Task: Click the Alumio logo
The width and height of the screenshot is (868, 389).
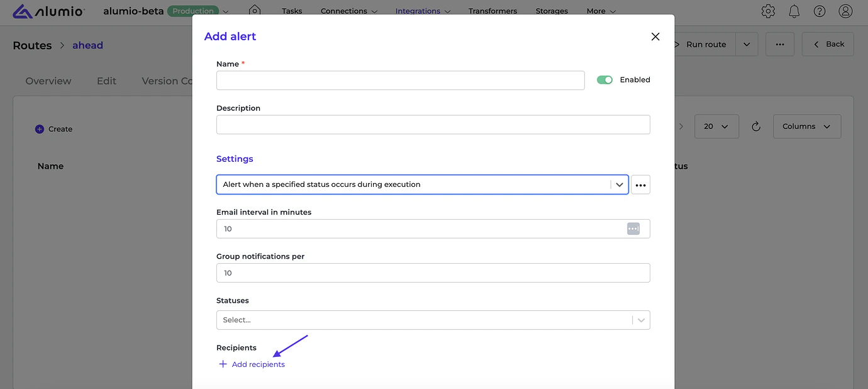Action: pyautogui.click(x=48, y=11)
